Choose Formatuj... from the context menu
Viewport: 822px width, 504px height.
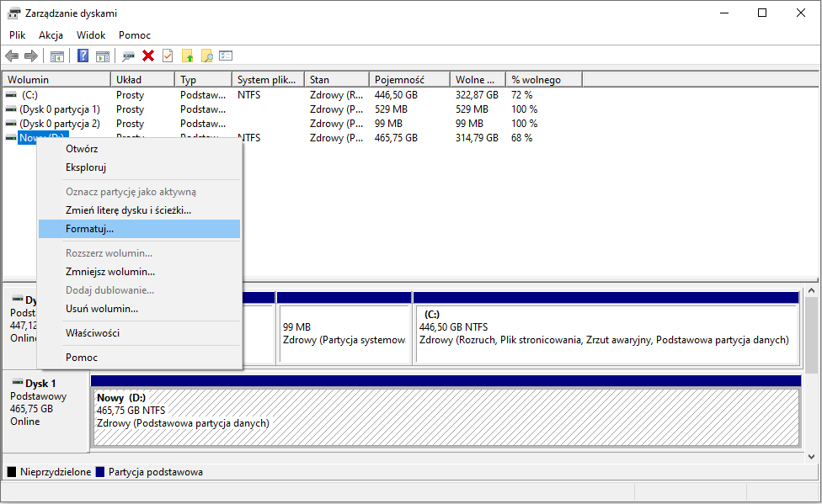click(89, 229)
